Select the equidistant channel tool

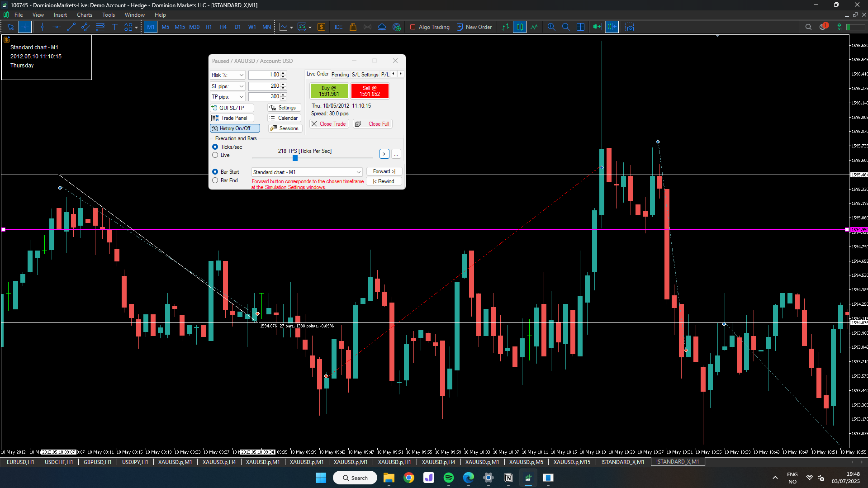point(85,27)
